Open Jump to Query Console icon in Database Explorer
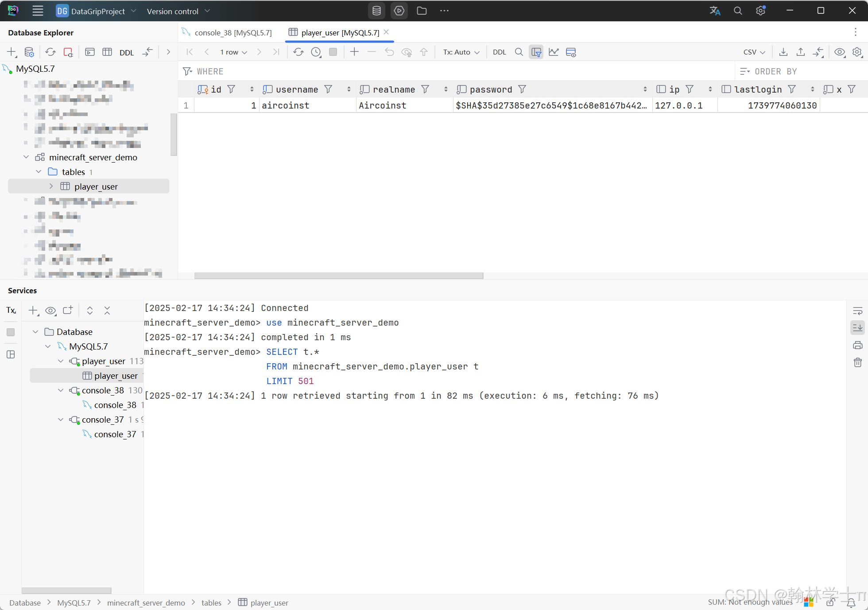Image resolution: width=868 pixels, height=610 pixels. [90, 52]
